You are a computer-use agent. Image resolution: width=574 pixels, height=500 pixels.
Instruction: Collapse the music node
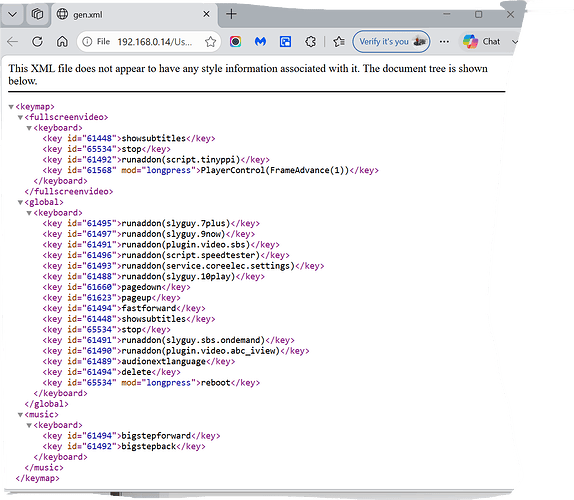pos(20,415)
